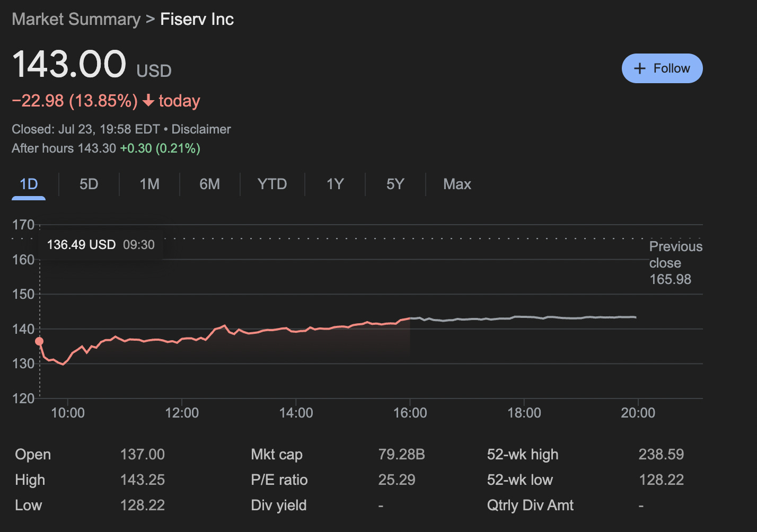Screen dimensions: 757x532
Task: Click the 12:00 time axis label
Action: click(182, 413)
